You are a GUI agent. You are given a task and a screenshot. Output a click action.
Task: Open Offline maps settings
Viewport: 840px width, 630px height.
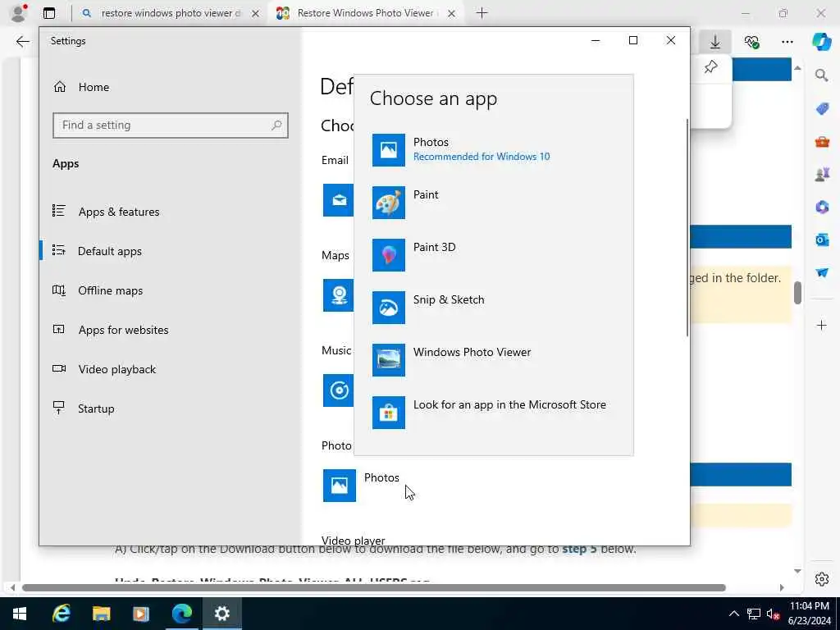click(x=171, y=290)
